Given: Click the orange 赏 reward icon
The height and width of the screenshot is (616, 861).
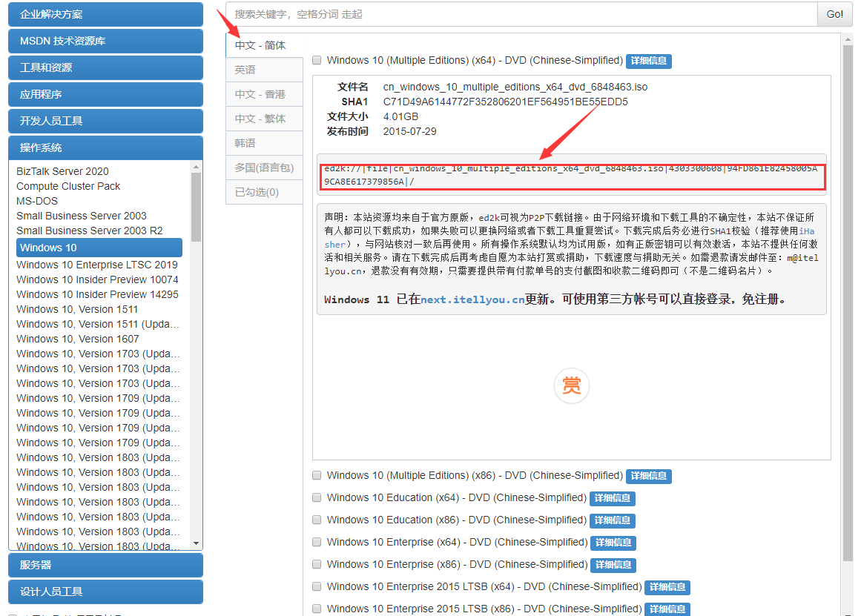Looking at the screenshot, I should (x=571, y=386).
